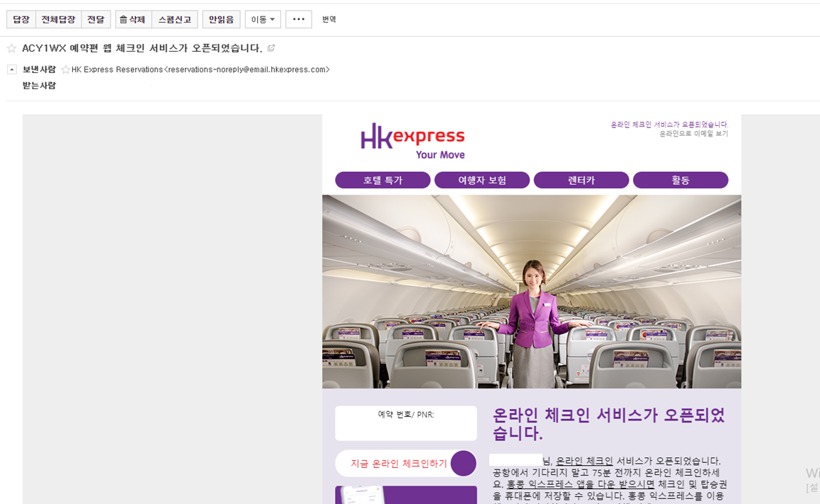Viewport: 820px width, 504px height.
Task: Open the more options ellipsis menu
Action: (x=299, y=19)
